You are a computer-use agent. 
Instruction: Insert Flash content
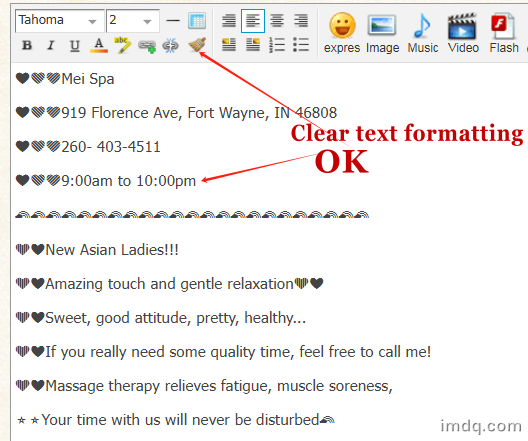[x=504, y=33]
